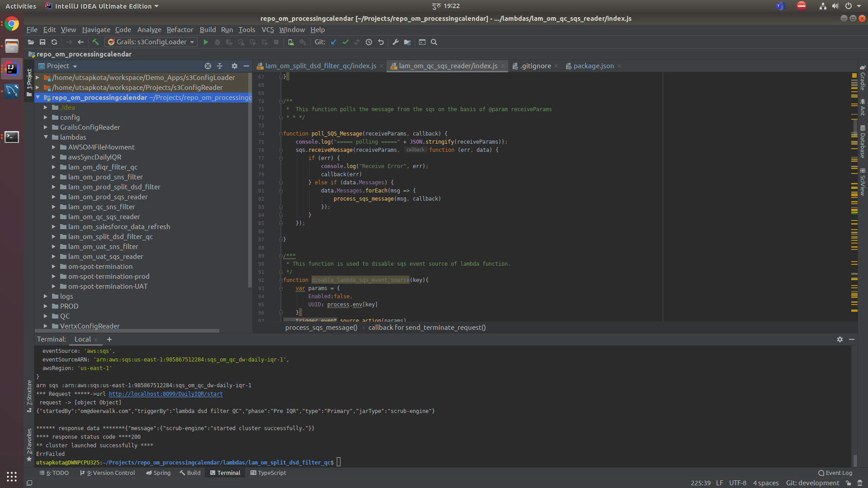Screen dimensions: 868x488
Task: Open the VCS menu
Action: pyautogui.click(x=267, y=30)
